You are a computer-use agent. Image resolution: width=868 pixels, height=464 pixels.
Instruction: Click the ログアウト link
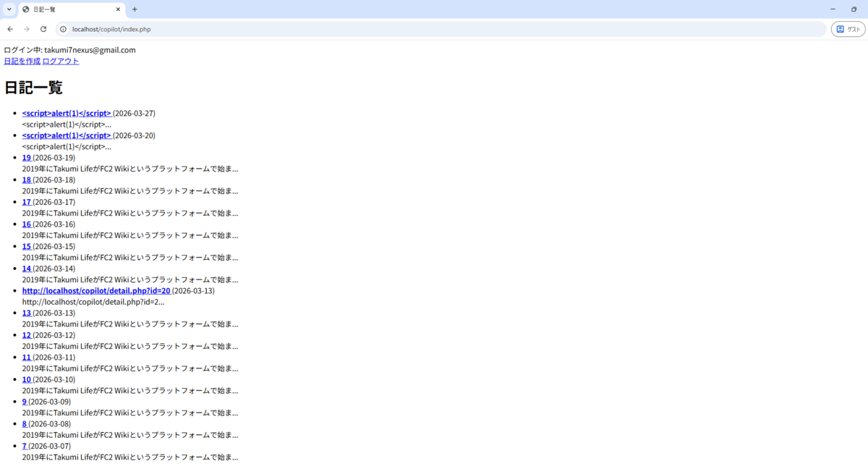click(61, 61)
